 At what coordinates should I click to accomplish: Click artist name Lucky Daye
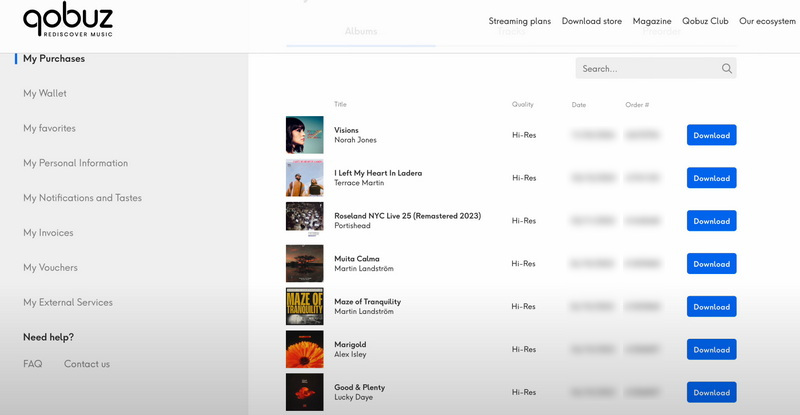354,397
